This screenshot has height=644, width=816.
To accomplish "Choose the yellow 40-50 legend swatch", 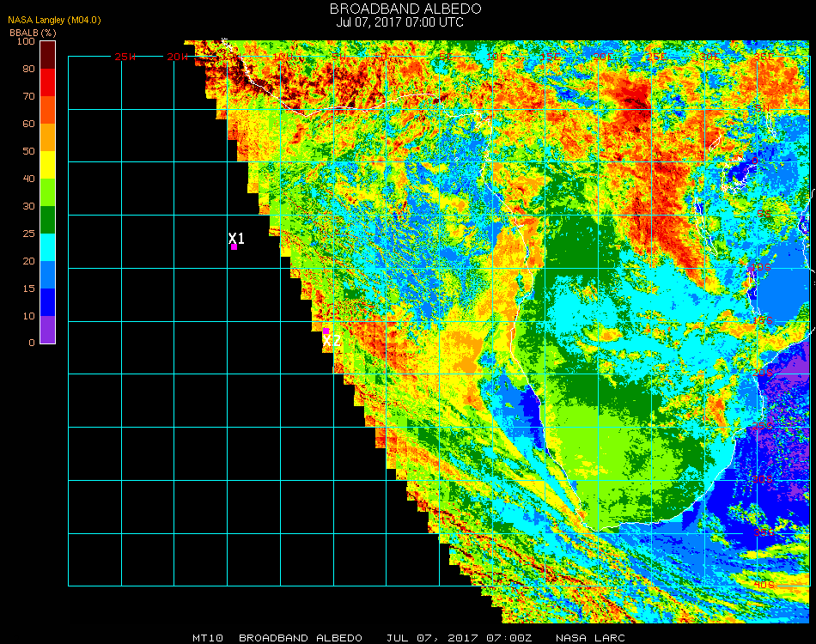I will 48,165.
